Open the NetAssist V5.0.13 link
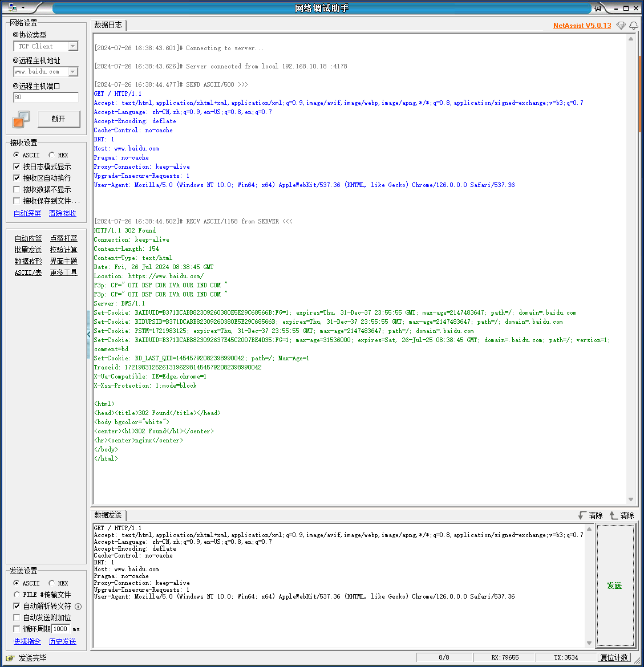This screenshot has width=644, height=667. (x=582, y=26)
